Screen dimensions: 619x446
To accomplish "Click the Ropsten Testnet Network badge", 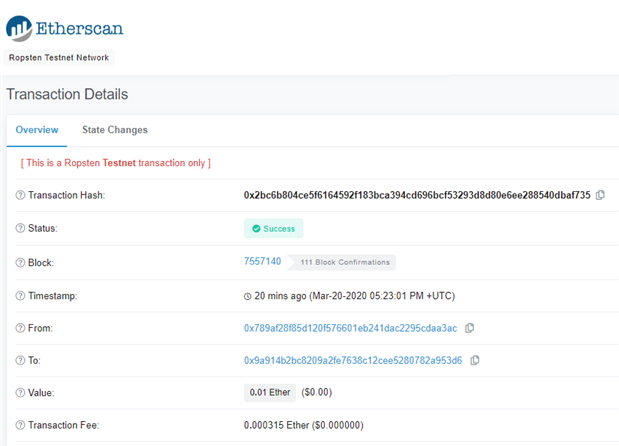I will click(x=59, y=58).
